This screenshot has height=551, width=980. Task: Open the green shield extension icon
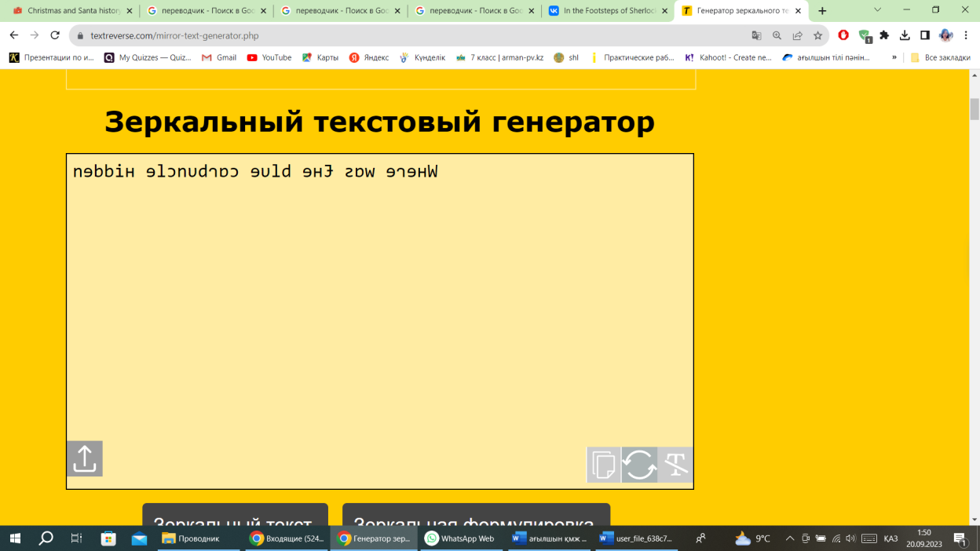pos(865,36)
